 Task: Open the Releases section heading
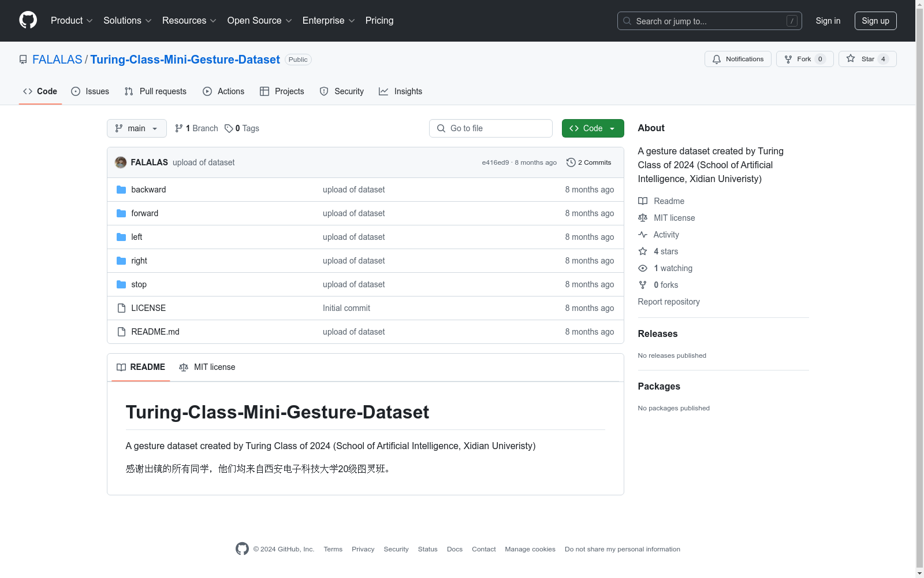pos(658,334)
